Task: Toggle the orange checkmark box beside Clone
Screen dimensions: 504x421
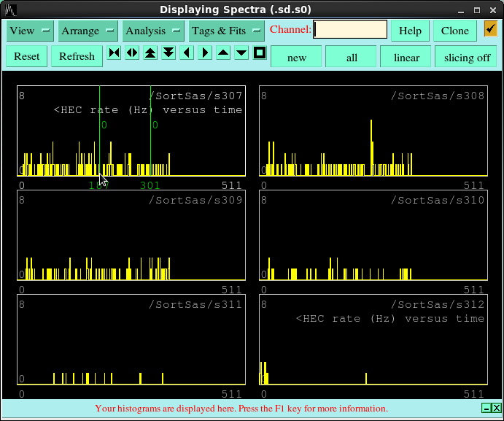Action: (x=490, y=30)
